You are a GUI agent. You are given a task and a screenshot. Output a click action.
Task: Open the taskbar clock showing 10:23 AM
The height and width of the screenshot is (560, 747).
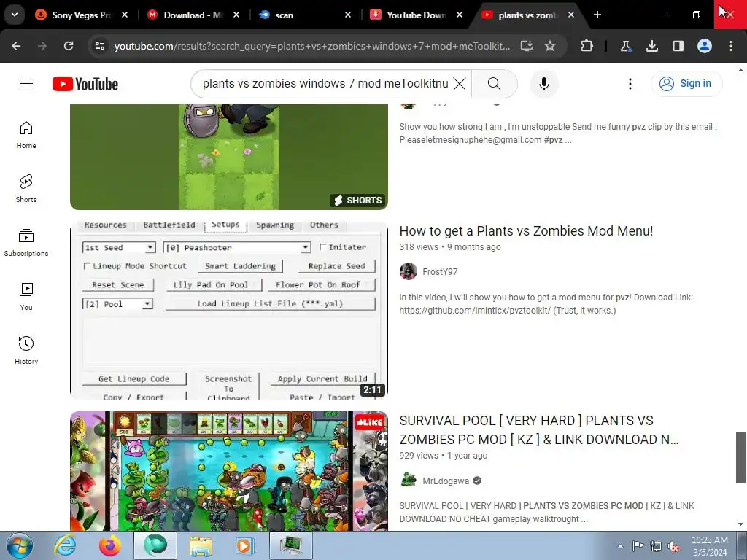click(710, 546)
